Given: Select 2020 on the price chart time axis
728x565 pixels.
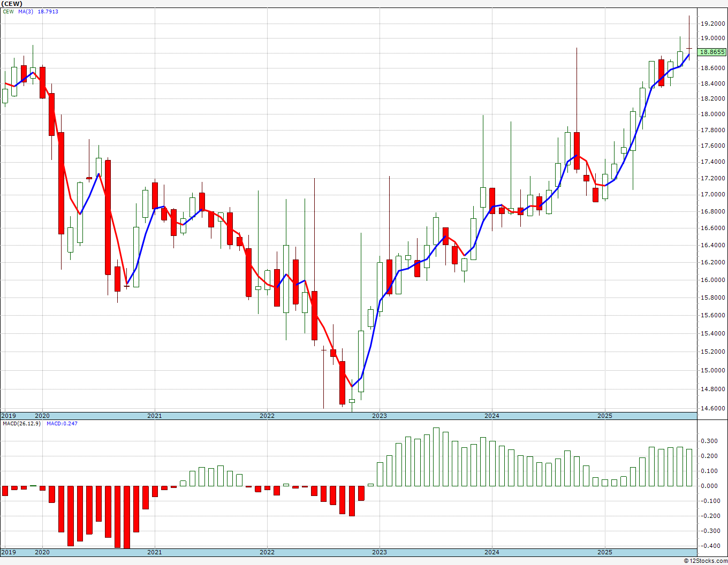Looking at the screenshot, I should click(42, 416).
